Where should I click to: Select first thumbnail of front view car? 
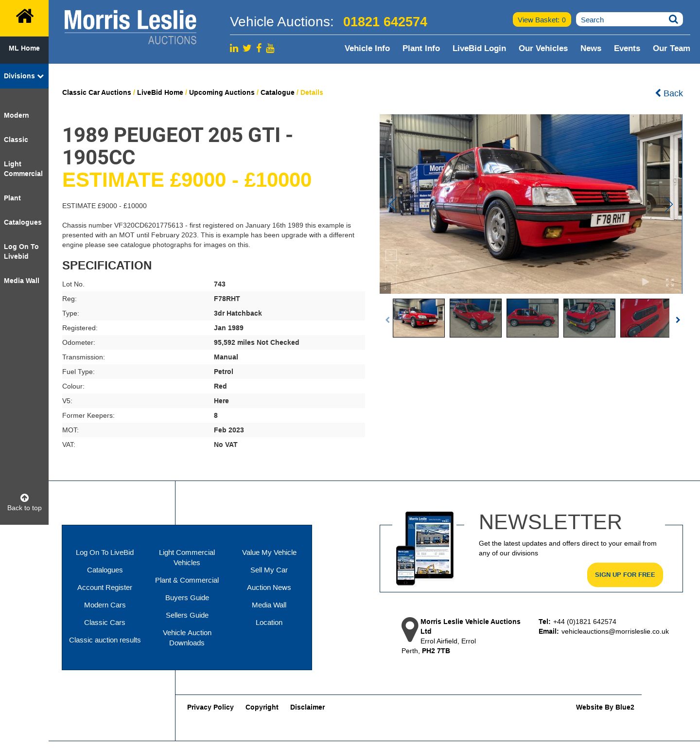pyautogui.click(x=419, y=318)
